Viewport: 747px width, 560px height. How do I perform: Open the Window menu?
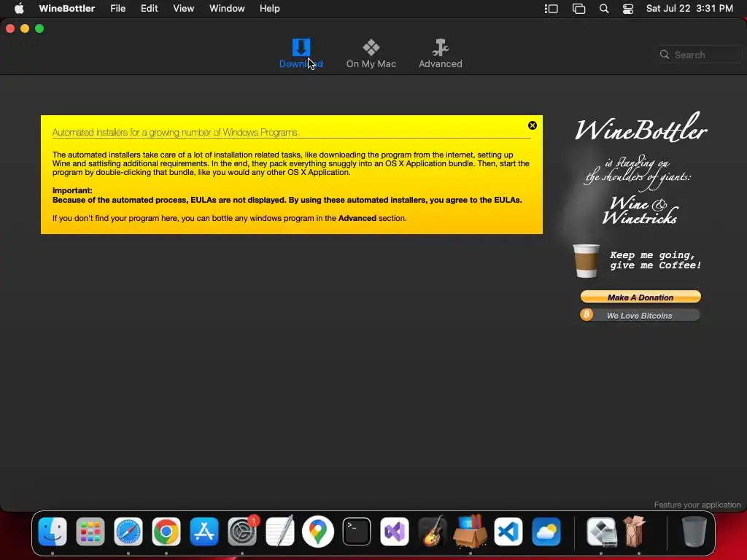pyautogui.click(x=227, y=9)
